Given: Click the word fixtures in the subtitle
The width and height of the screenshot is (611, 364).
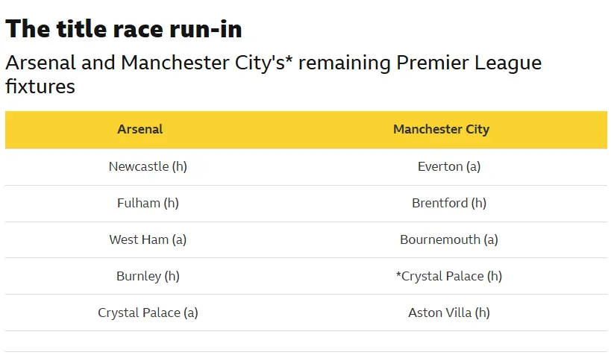Looking at the screenshot, I should pos(40,87).
